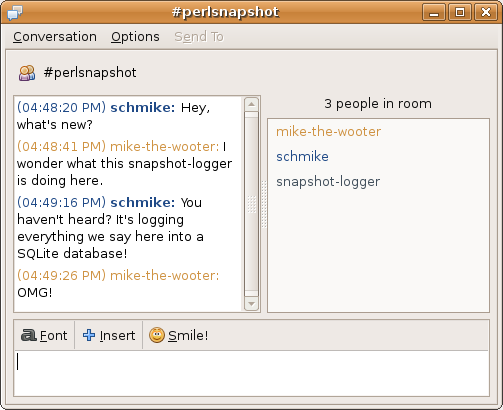
Task: Click the pane divider handle beside user list
Action: tap(264, 204)
